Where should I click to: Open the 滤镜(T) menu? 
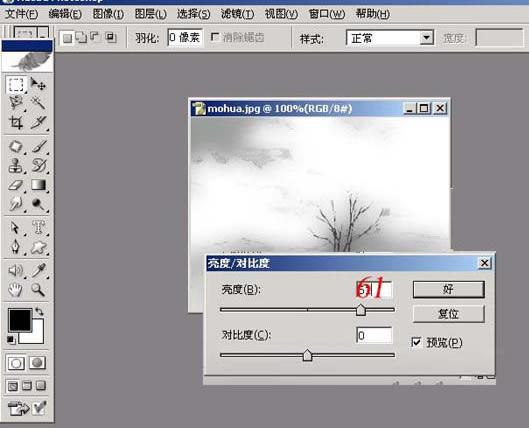click(238, 14)
